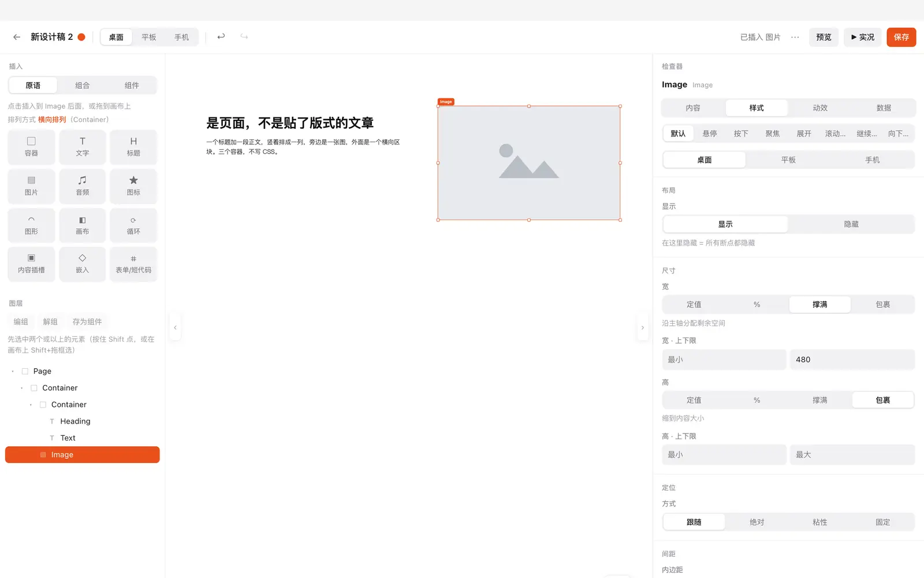Open the 组件 components tab

pos(132,86)
